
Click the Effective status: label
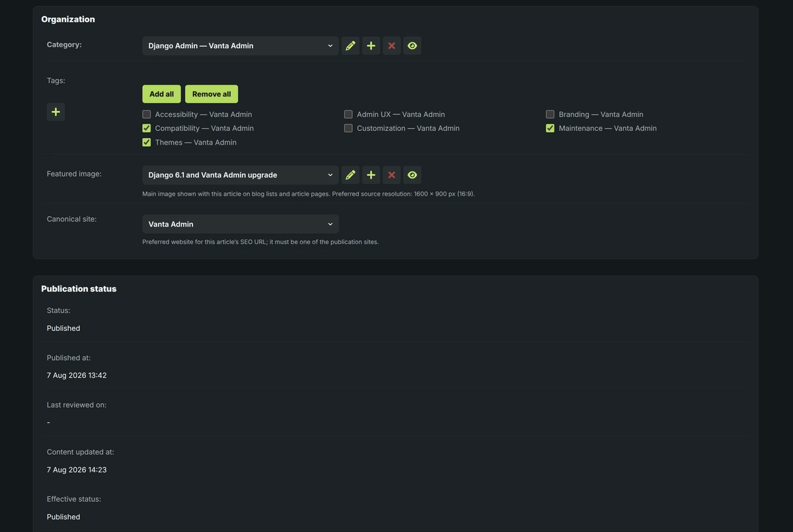tap(74, 499)
